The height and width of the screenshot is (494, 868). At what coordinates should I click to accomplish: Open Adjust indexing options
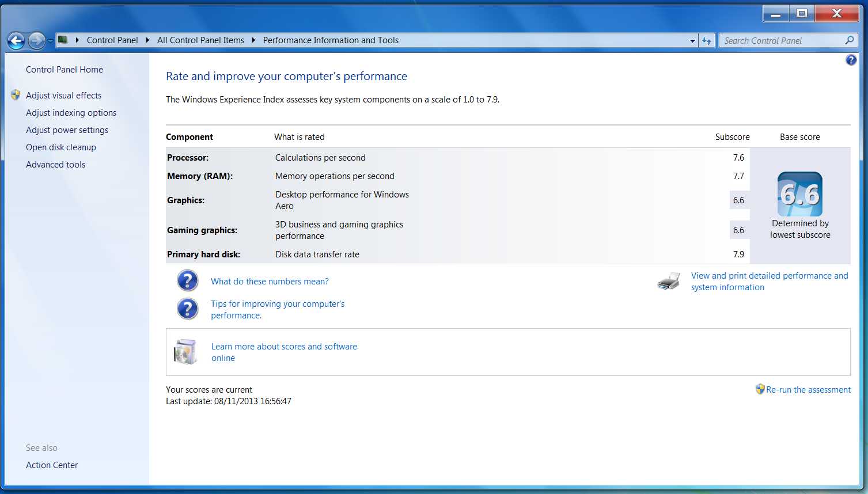click(71, 113)
